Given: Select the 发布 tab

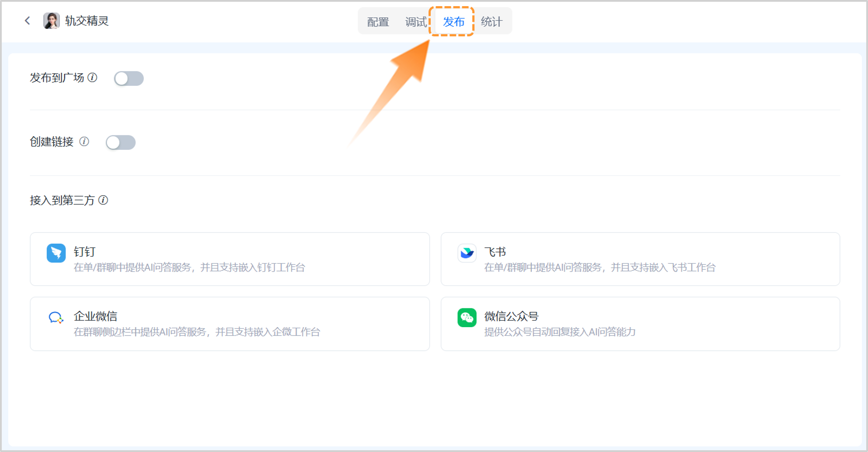Looking at the screenshot, I should pos(453,21).
